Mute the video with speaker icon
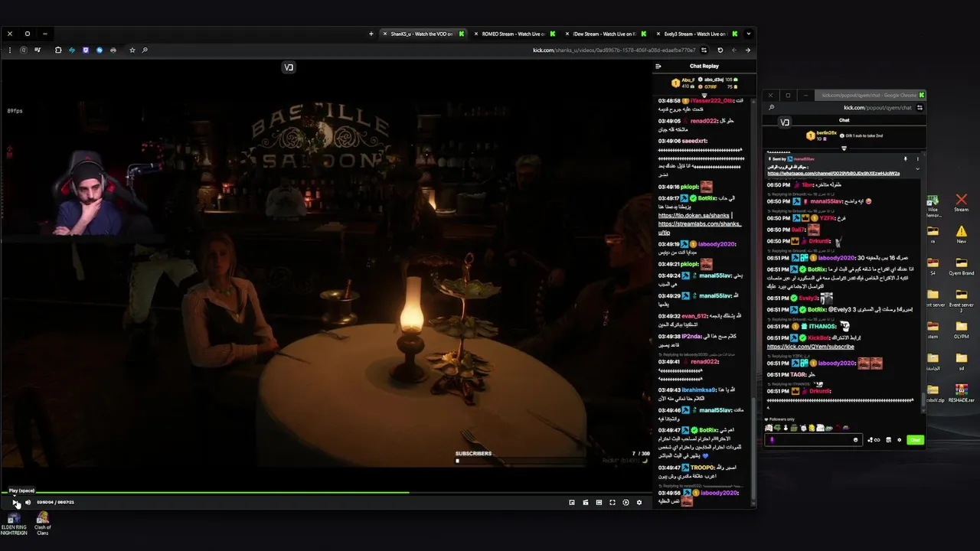This screenshot has height=551, width=980. coord(28,502)
